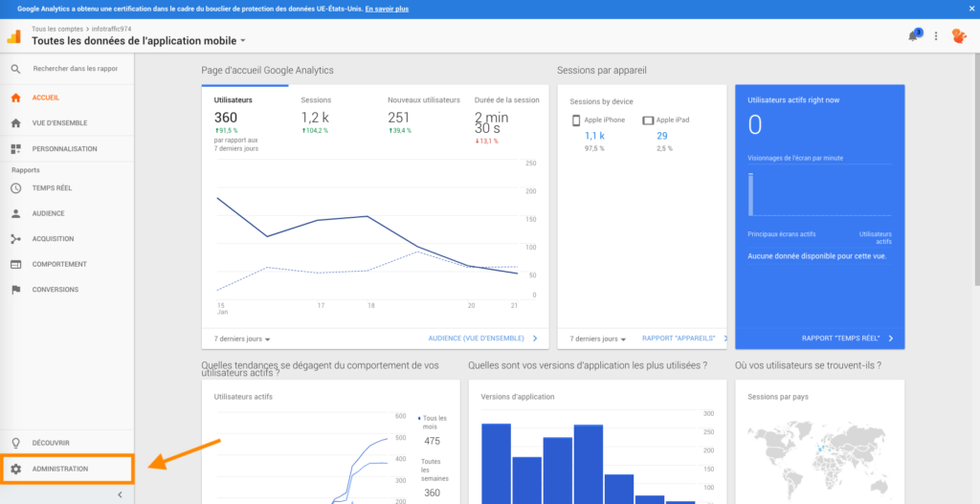Screen dimensions: 980x504
Task: Click the Personnalisation dashboard icon
Action: tap(16, 148)
